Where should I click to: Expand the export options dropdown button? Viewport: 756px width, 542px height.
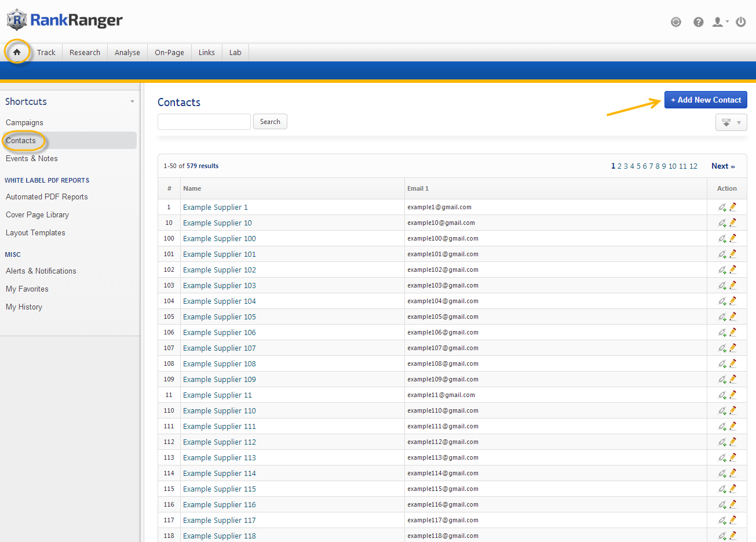[x=731, y=122]
